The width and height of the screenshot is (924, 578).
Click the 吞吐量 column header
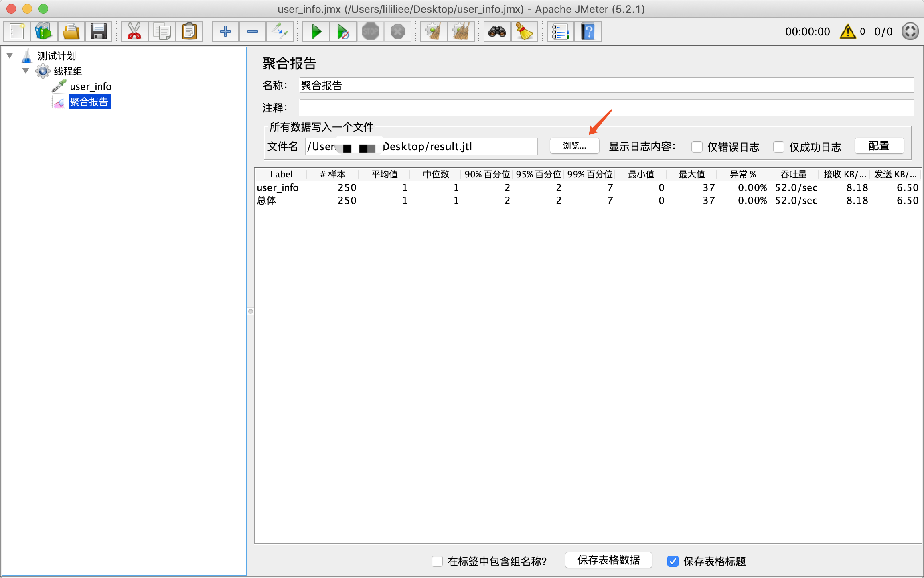pyautogui.click(x=793, y=174)
